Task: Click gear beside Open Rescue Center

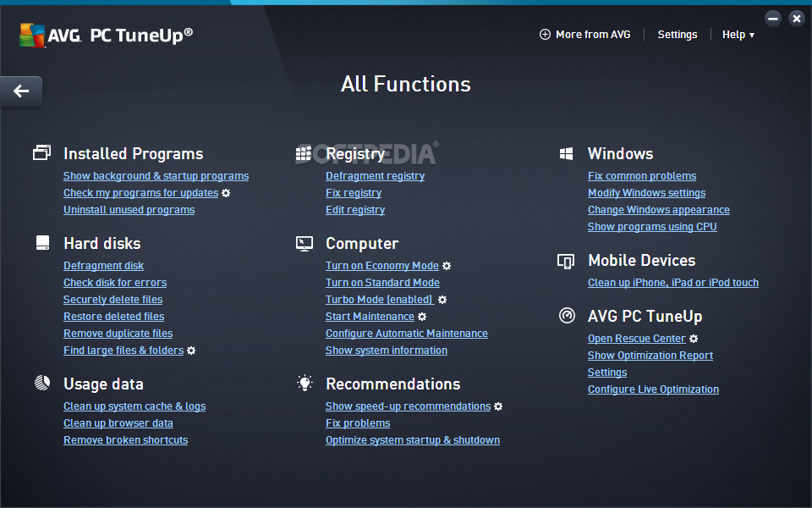Action: click(x=694, y=339)
